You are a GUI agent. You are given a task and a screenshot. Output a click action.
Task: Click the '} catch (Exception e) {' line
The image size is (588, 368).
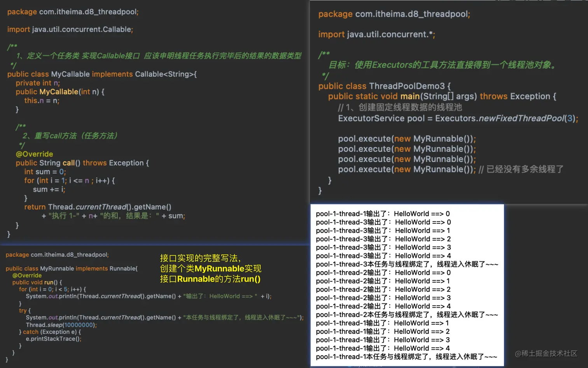click(50, 332)
